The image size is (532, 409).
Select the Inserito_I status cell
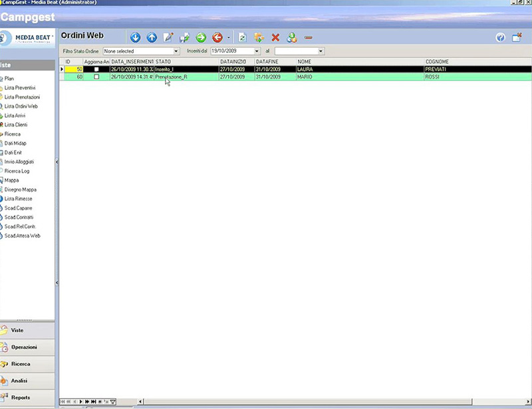pos(186,69)
